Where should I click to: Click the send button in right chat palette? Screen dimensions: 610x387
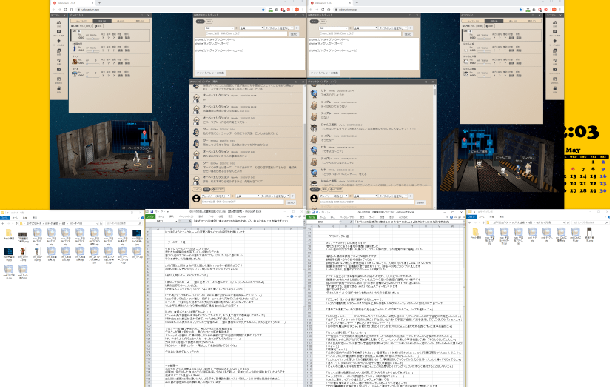point(408,34)
